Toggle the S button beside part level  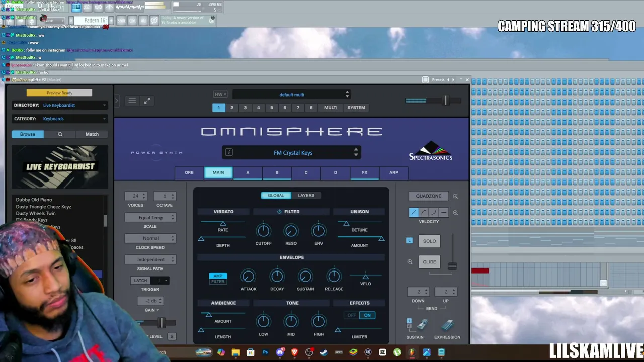[172, 336]
